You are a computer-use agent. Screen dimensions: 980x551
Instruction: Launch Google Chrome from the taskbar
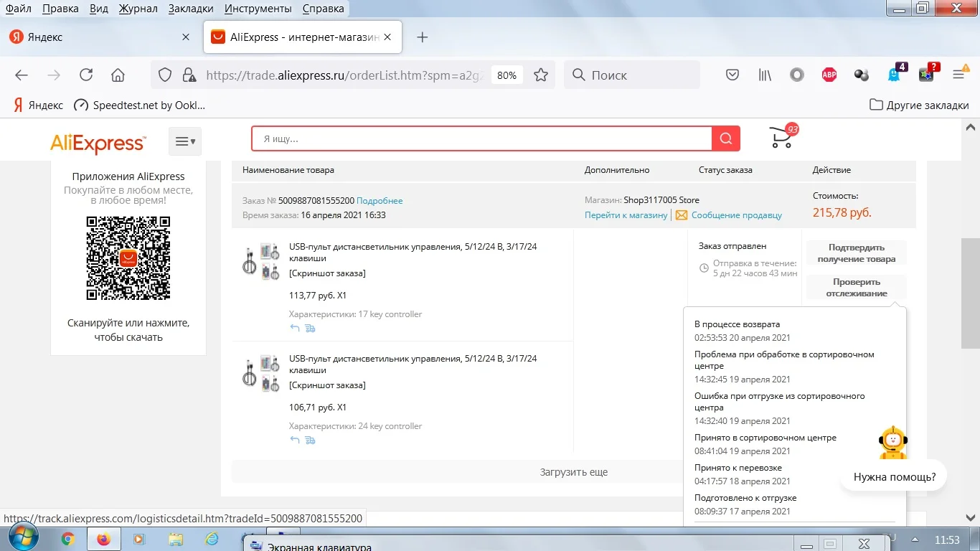(x=68, y=539)
